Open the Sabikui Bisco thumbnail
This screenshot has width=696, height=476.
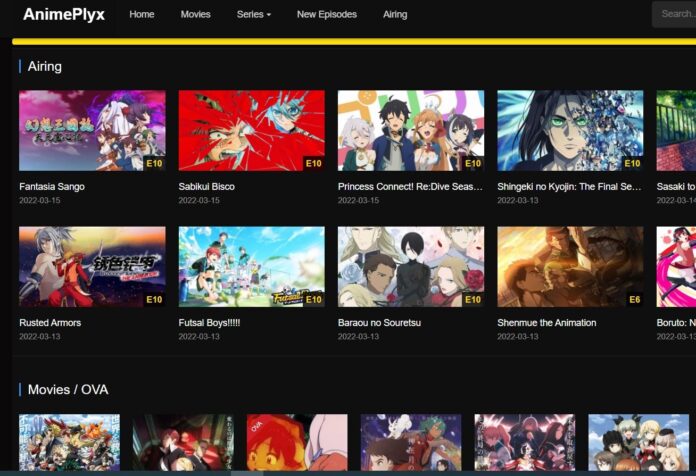tap(252, 131)
